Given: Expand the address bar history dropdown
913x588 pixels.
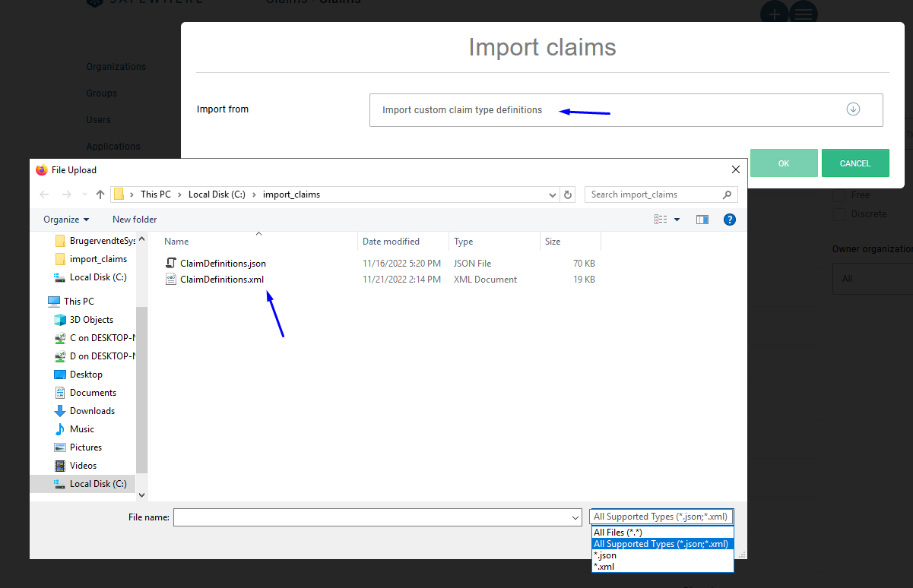Looking at the screenshot, I should tap(553, 194).
